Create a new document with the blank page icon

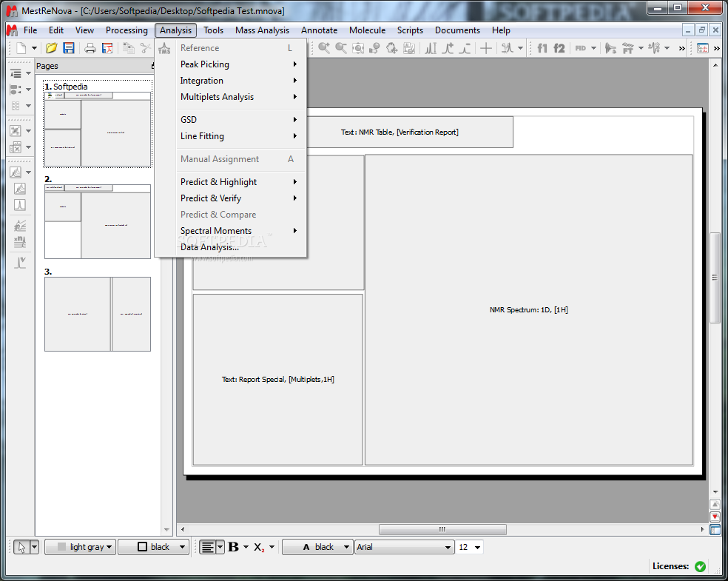click(21, 48)
